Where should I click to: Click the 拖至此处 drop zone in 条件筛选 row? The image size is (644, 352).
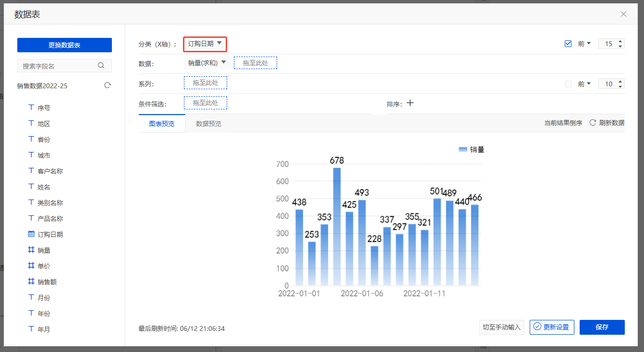206,103
